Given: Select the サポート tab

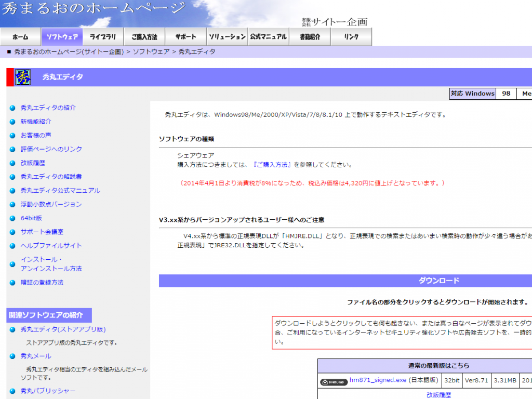Looking at the screenshot, I should [x=185, y=37].
